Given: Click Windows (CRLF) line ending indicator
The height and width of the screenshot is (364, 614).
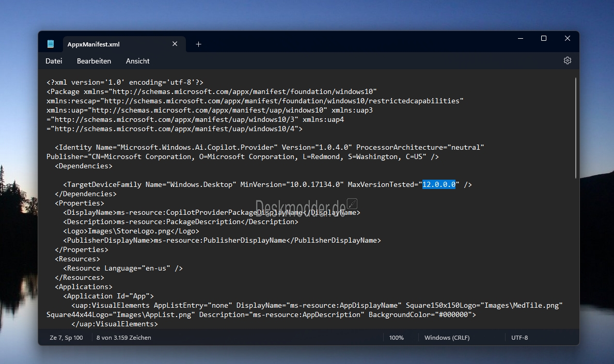Looking at the screenshot, I should click(447, 337).
